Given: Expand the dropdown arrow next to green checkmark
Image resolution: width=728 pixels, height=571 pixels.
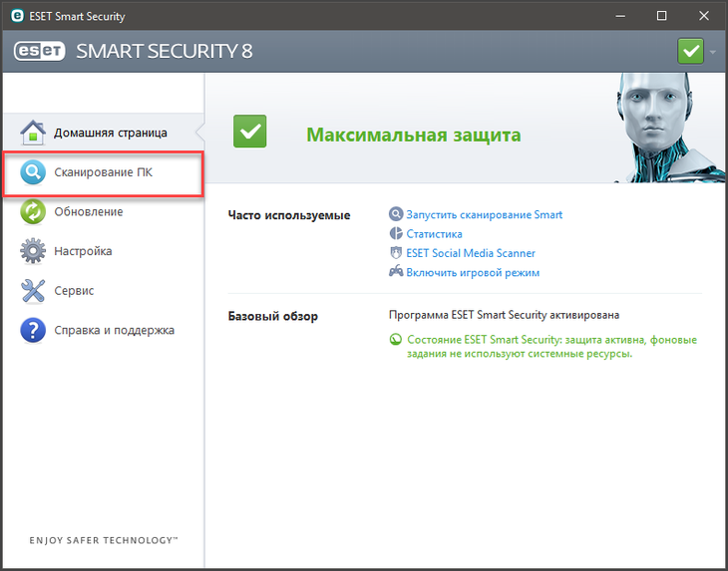Looking at the screenshot, I should point(713,52).
